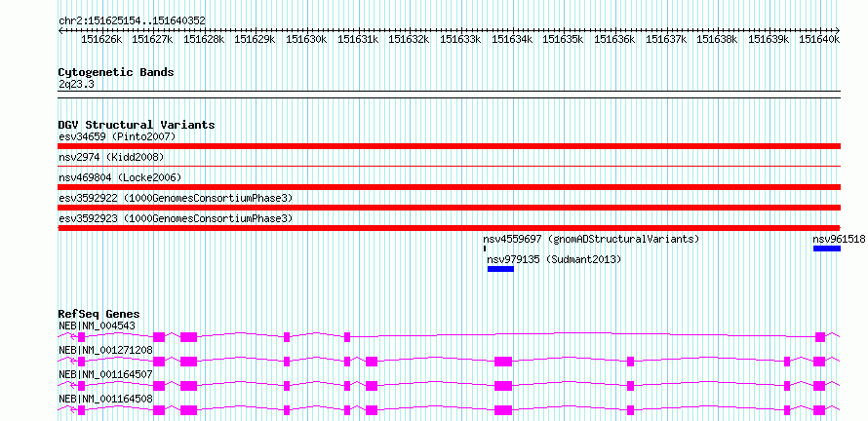The height and width of the screenshot is (421, 868).
Task: Select the 151629k ruler label
Action: 256,39
